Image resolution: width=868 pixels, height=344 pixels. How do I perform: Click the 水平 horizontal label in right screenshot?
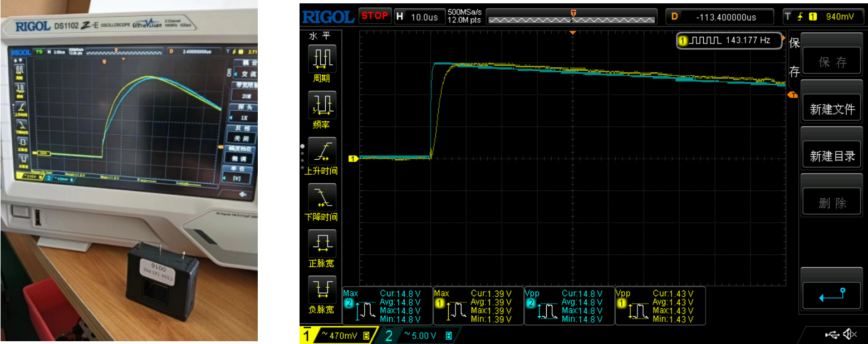320,36
